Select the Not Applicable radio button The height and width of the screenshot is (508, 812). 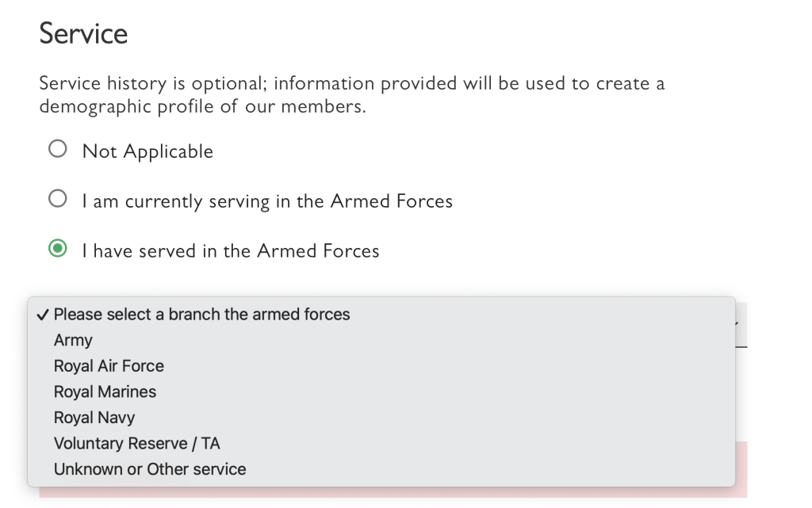(x=57, y=150)
